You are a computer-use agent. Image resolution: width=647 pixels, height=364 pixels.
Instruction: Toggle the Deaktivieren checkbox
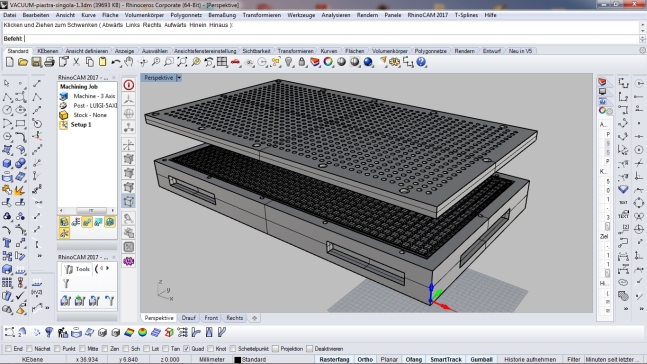point(309,349)
